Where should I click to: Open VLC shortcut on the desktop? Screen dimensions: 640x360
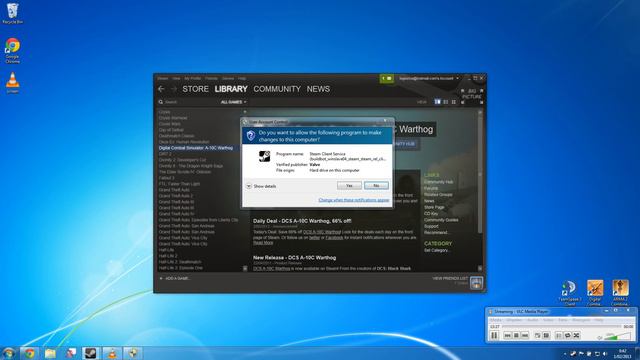pos(12,82)
